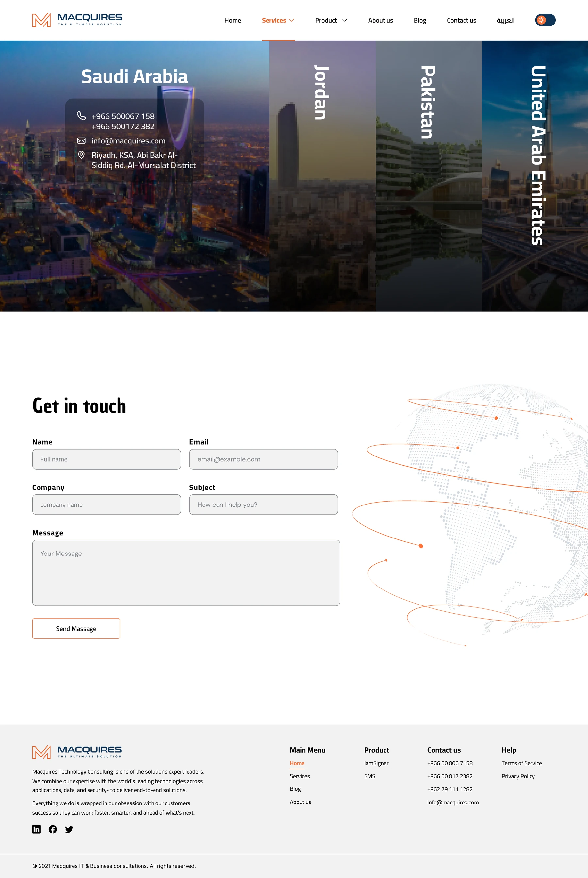Open IamSigner product link in footer

tap(376, 763)
